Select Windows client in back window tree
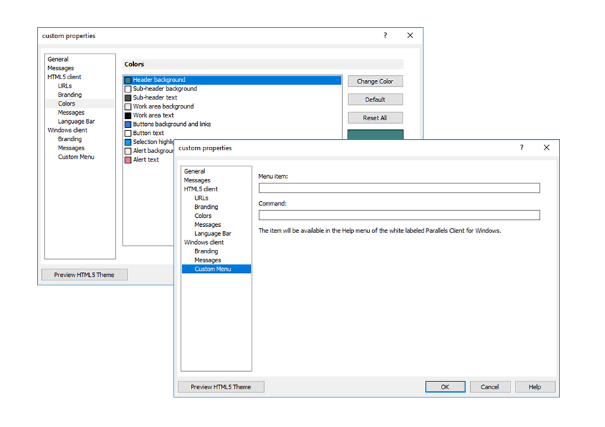 (x=67, y=130)
